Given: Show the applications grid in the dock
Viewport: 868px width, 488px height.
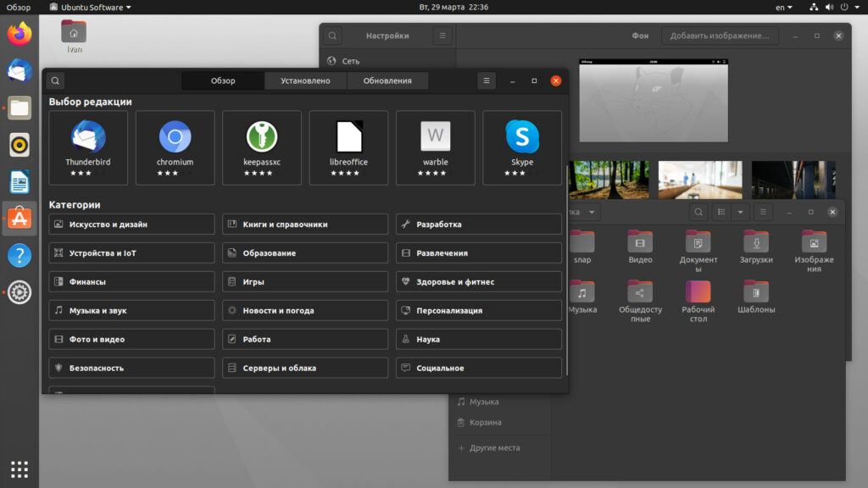Looking at the screenshot, I should (19, 469).
